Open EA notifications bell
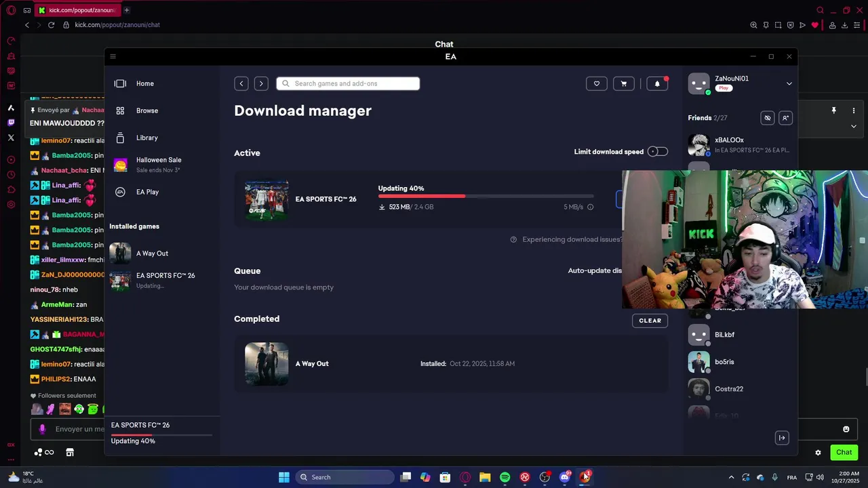 point(657,83)
